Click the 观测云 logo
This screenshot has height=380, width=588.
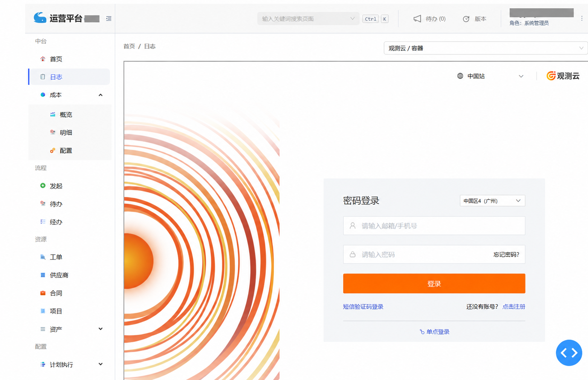pos(563,76)
